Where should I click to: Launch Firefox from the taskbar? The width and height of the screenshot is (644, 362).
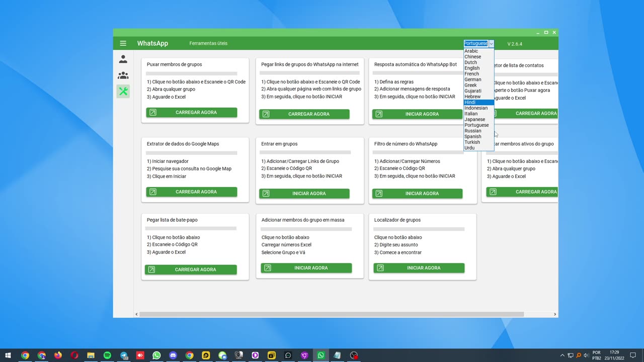click(x=58, y=355)
